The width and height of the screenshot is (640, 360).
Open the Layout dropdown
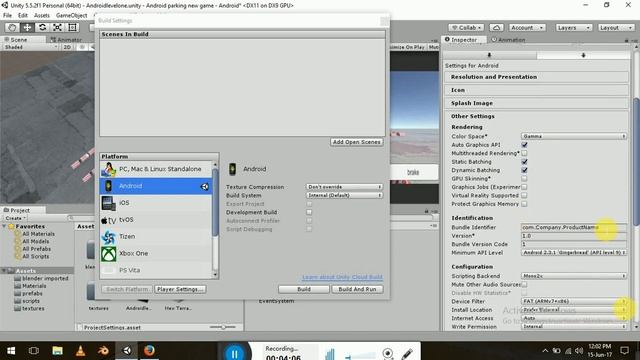click(616, 27)
